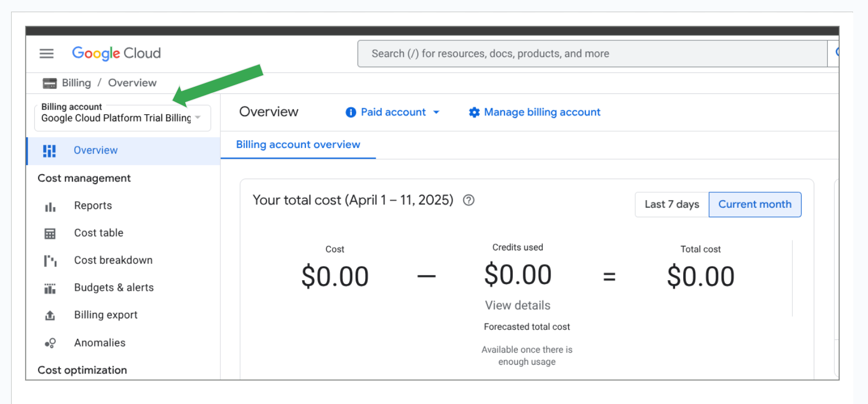Open the hamburger navigation menu
This screenshot has height=404, width=868.
[46, 54]
